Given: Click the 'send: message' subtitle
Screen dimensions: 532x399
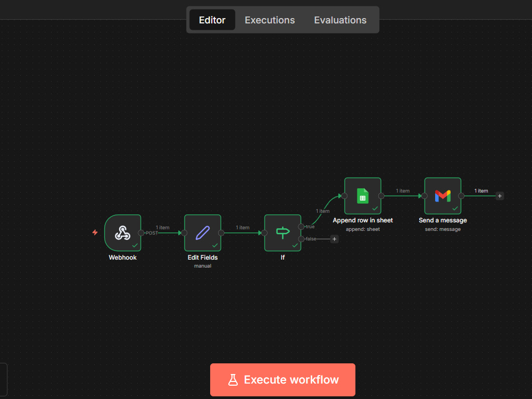Looking at the screenshot, I should 443,229.
